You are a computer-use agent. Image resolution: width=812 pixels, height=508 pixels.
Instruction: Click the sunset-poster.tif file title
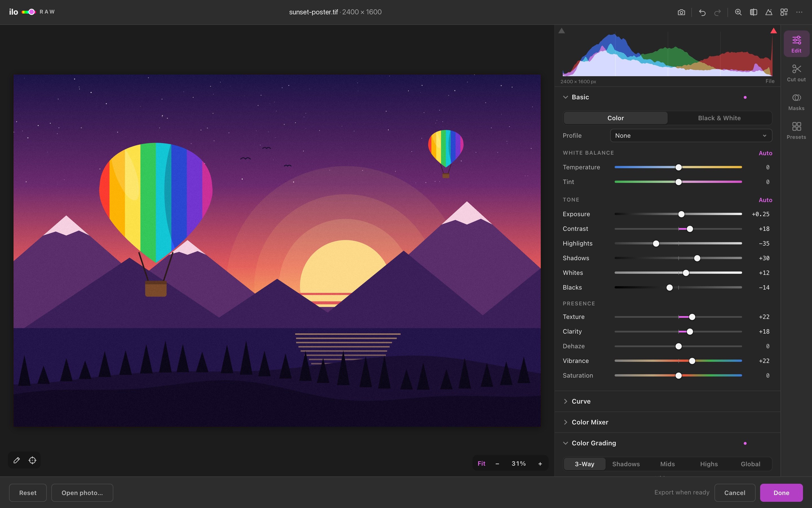(x=314, y=12)
